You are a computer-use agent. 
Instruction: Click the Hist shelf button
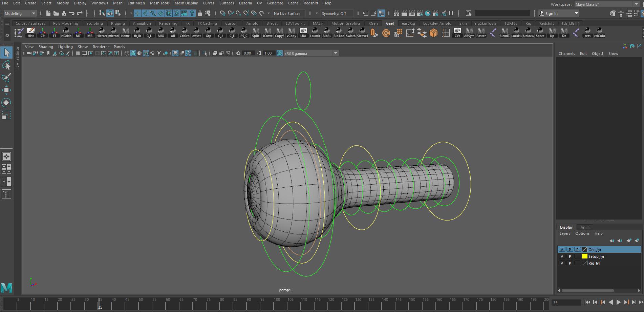pos(31,33)
